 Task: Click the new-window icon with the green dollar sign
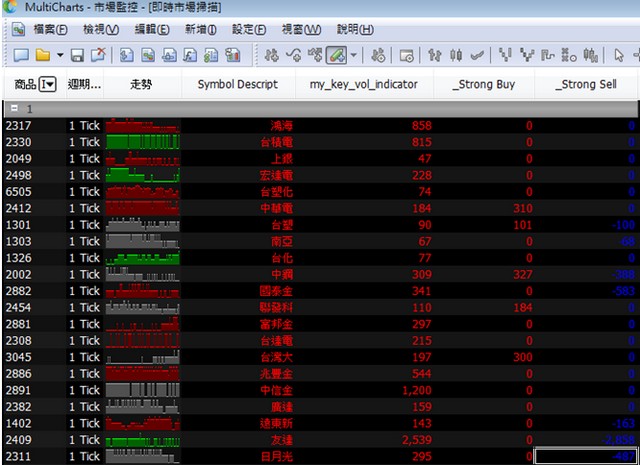(x=211, y=55)
